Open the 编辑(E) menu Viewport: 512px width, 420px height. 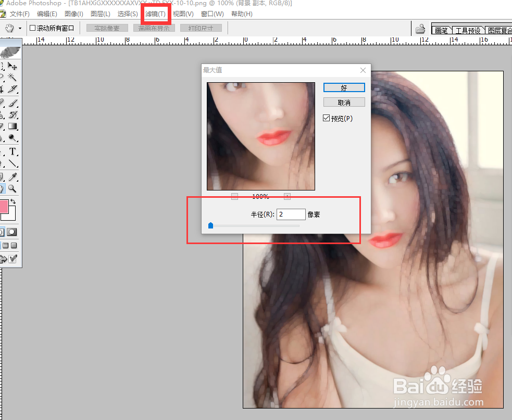click(x=47, y=14)
